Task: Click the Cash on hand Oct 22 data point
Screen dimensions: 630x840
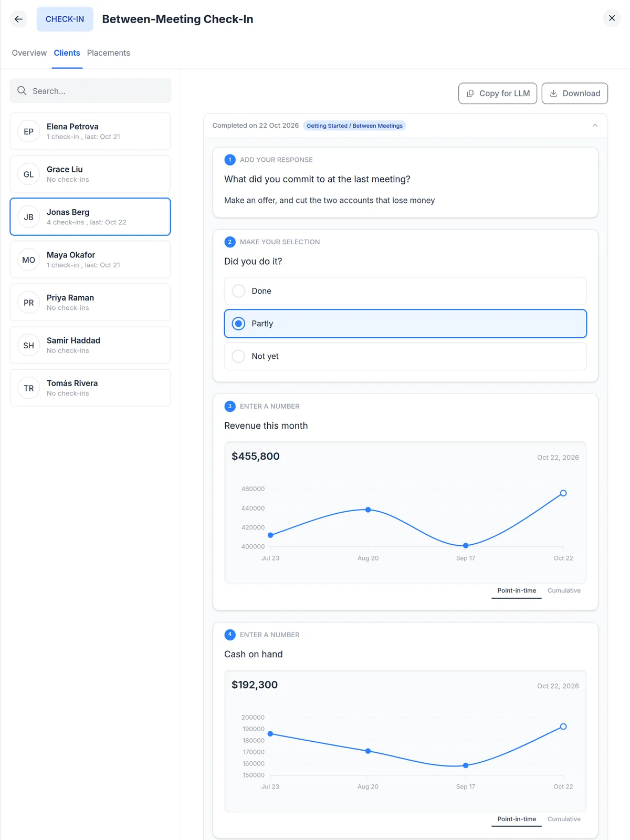Action: click(x=563, y=727)
